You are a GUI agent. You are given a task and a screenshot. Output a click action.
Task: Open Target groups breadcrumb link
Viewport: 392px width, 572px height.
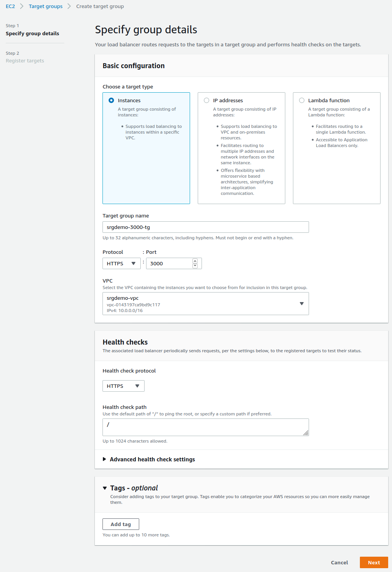46,7
